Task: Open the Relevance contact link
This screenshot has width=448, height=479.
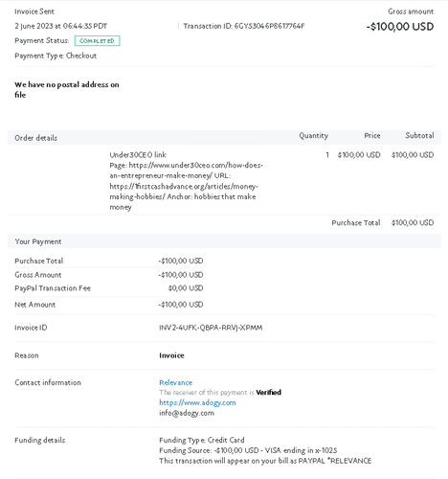Action: [x=175, y=382]
